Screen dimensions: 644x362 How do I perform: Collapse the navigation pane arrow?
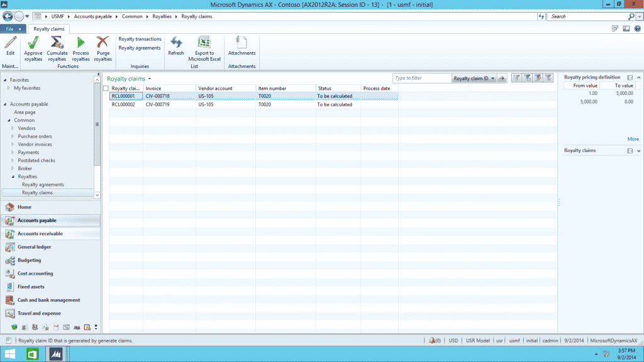click(98, 74)
